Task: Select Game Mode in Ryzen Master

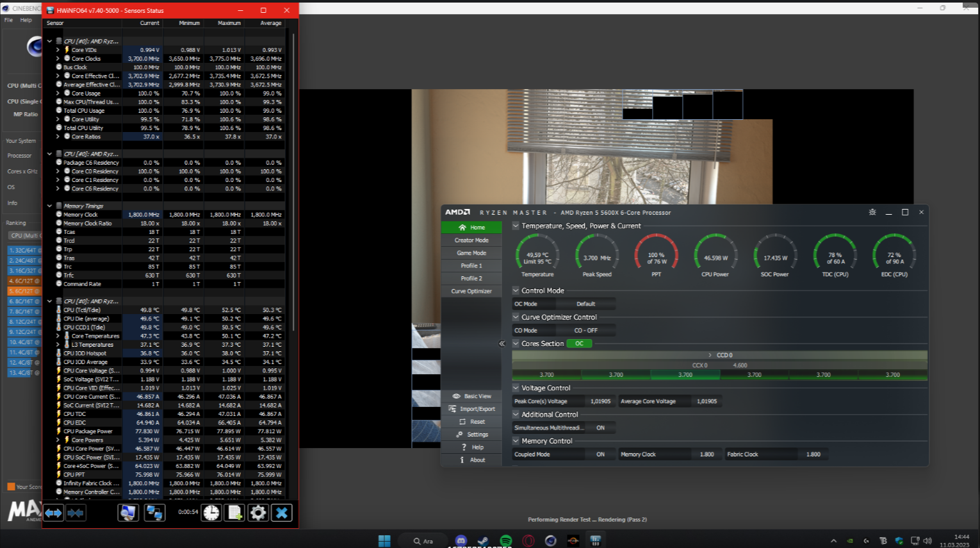Action: click(471, 253)
